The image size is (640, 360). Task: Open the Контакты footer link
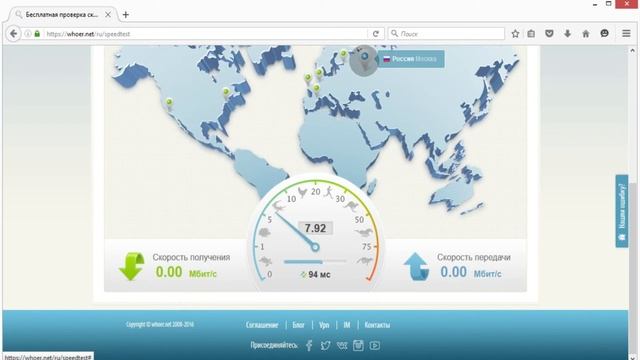pyautogui.click(x=377, y=325)
